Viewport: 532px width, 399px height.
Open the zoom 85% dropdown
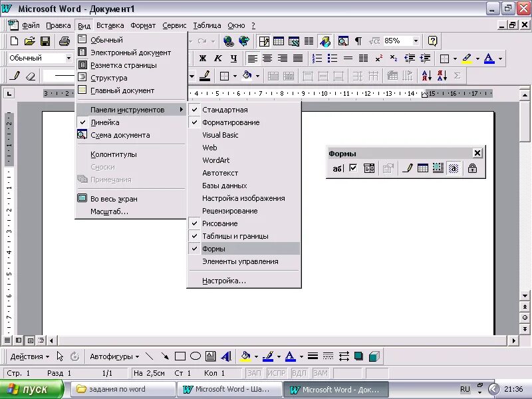point(416,41)
